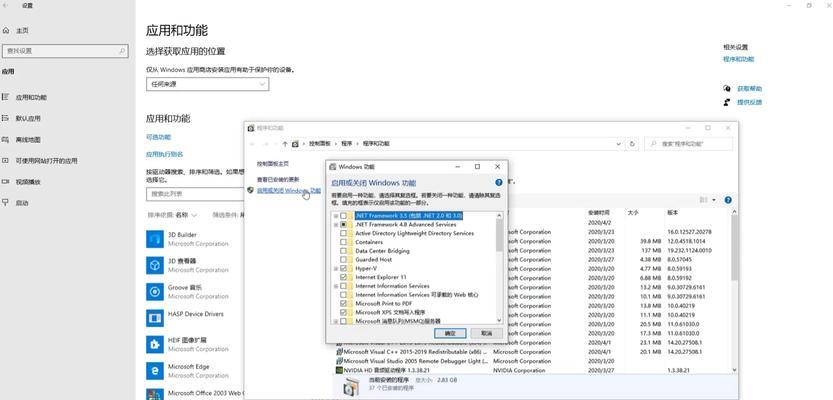The image size is (833, 400).
Task: Click 取消 in Windows 功能 dialog
Action: (486, 333)
